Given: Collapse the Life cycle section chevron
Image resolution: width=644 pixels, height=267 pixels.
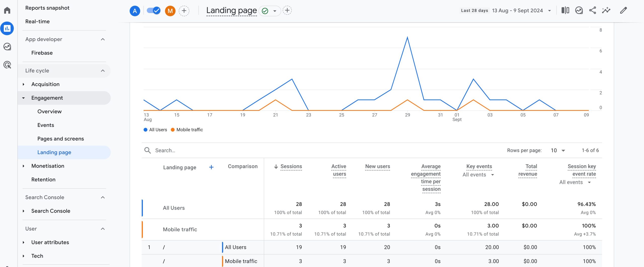Looking at the screenshot, I should coord(103,71).
